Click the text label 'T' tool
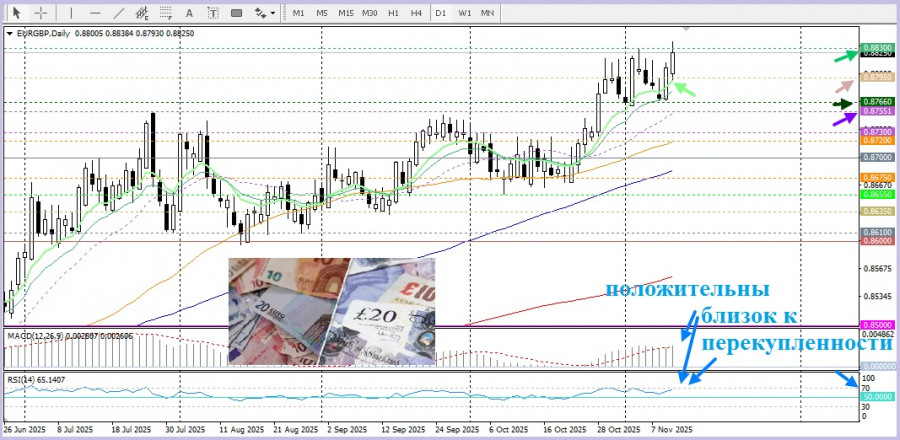900x440 pixels. (x=213, y=13)
